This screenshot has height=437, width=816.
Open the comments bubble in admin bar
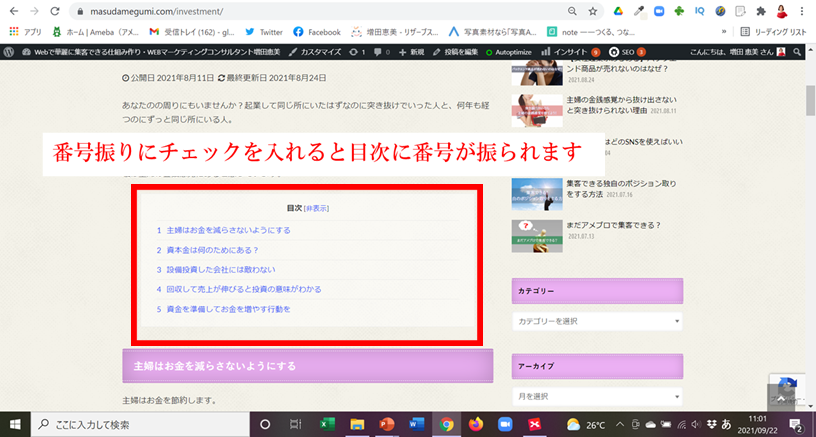point(382,52)
